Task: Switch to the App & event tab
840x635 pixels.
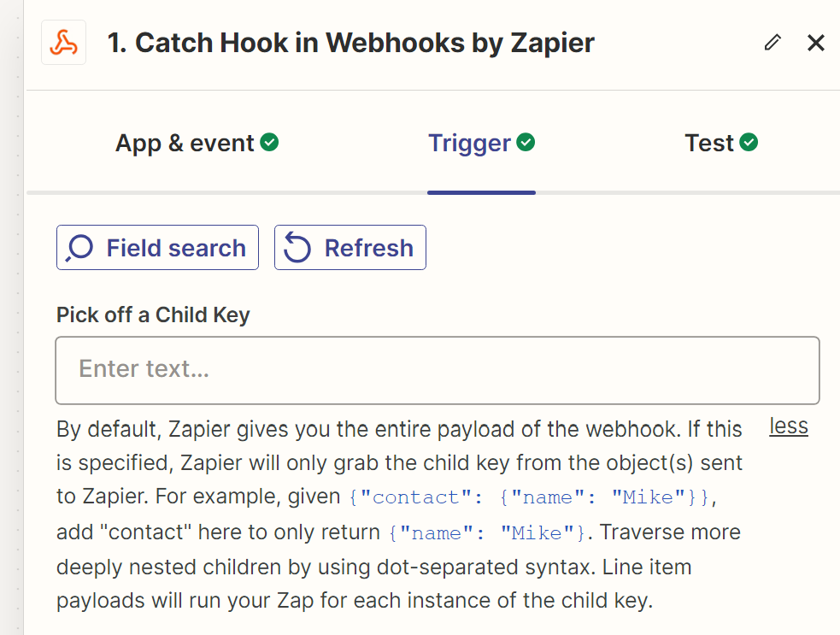Action: point(197,143)
